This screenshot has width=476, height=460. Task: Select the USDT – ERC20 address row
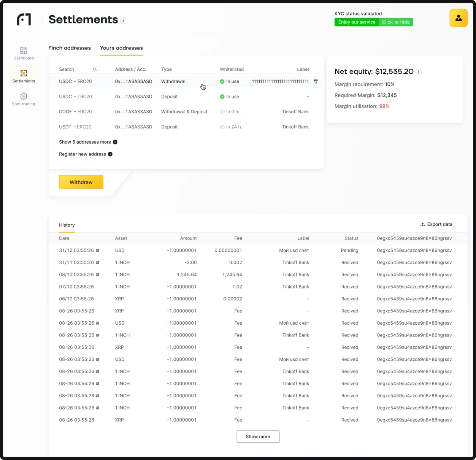point(186,127)
